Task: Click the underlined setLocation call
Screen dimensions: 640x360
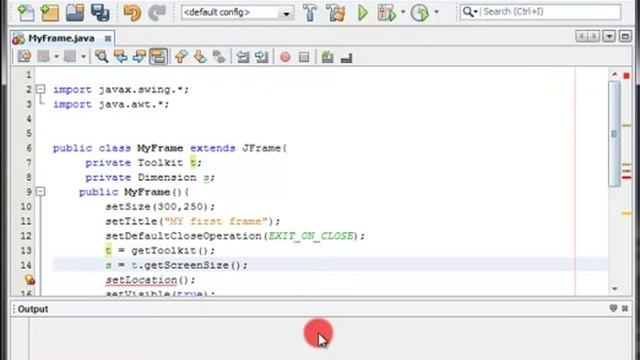Action: coord(141,280)
